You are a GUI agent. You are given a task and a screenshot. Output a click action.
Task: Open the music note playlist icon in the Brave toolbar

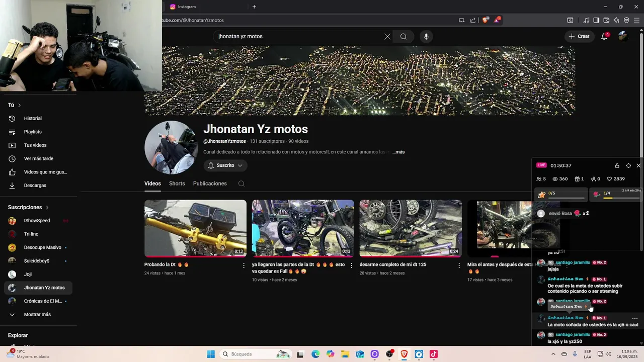coord(586,20)
